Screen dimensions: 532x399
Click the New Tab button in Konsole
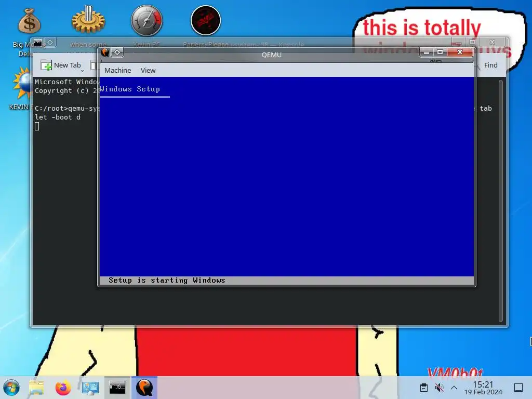point(61,65)
